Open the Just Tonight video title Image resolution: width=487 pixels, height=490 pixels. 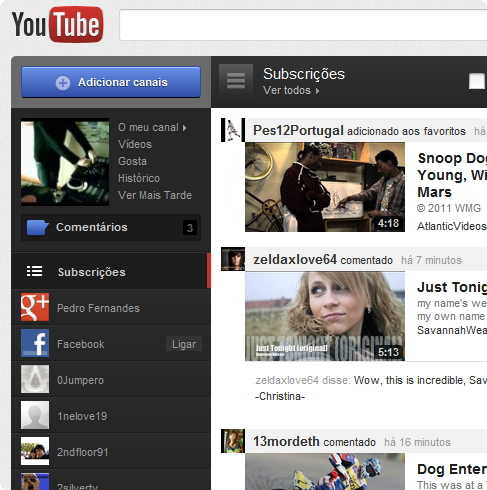tap(452, 287)
